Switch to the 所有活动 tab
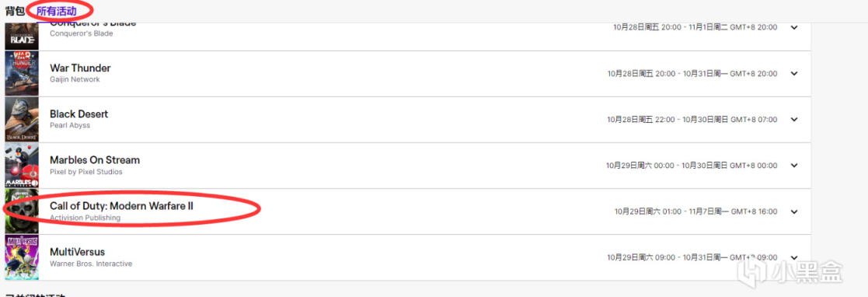Image resolution: width=868 pixels, height=297 pixels. click(x=57, y=10)
